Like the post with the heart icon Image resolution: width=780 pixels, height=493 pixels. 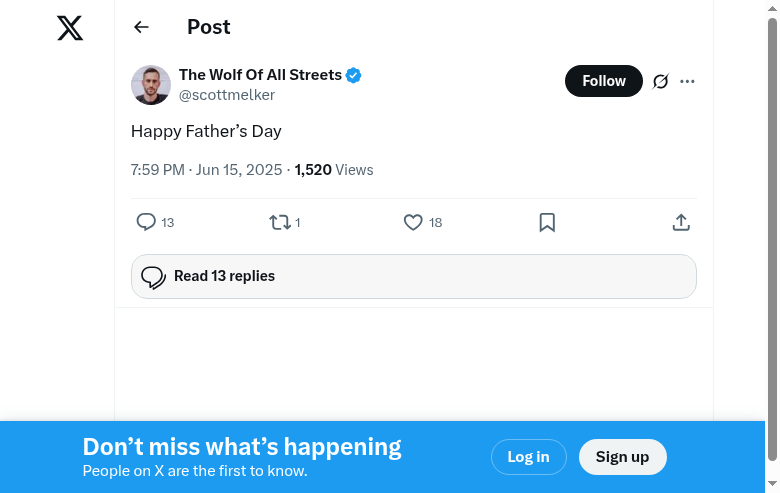click(413, 222)
